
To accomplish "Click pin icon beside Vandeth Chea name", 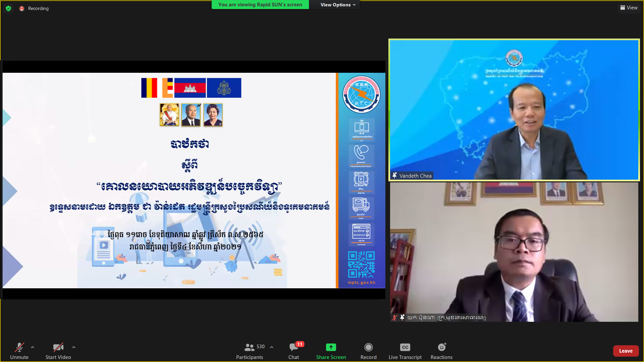I will [x=395, y=175].
